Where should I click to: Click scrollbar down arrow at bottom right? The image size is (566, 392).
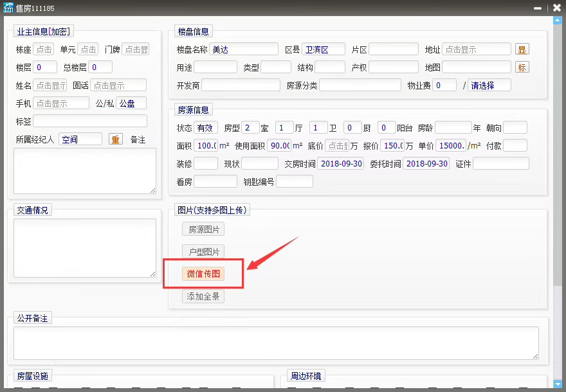(558, 384)
